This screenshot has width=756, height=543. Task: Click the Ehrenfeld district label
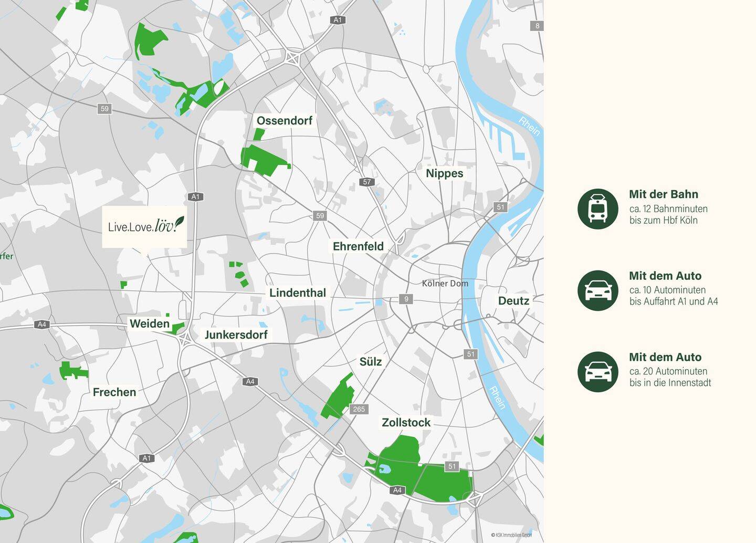click(358, 246)
